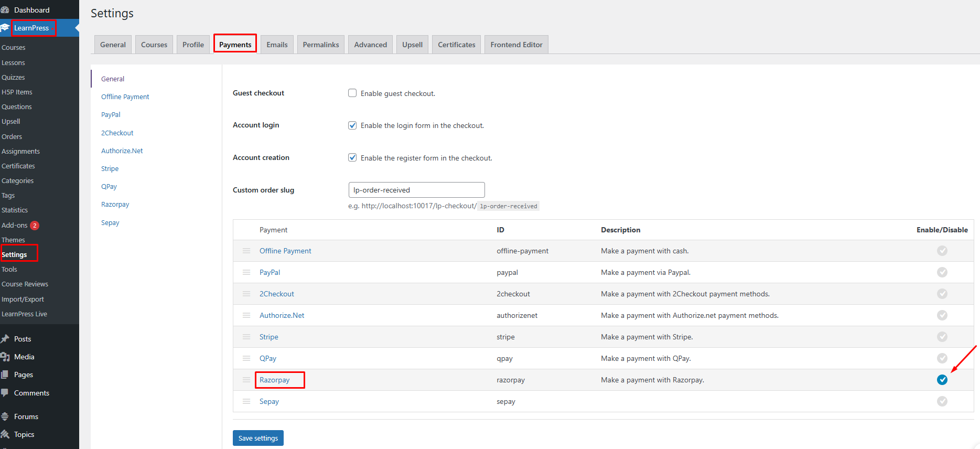Select PayPal in payments sub-navigation

(x=111, y=114)
